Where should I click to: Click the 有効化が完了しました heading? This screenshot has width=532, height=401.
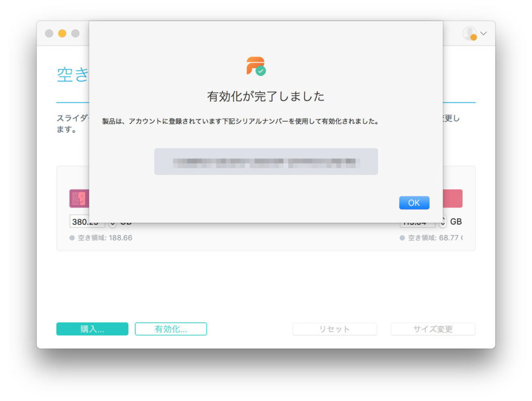tap(266, 96)
